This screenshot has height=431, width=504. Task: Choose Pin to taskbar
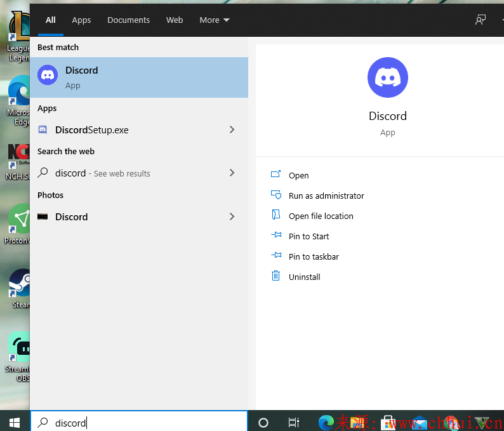click(x=314, y=256)
